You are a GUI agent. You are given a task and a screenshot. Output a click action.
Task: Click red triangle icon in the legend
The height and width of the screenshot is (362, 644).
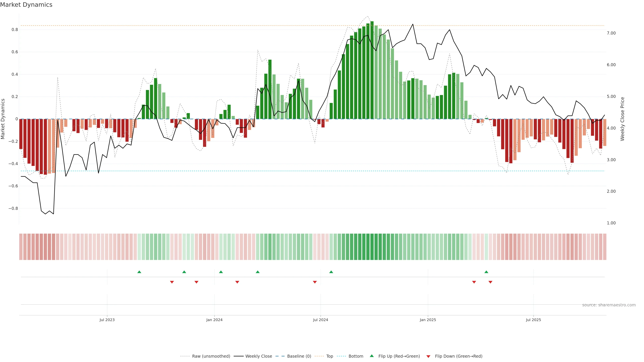click(x=428, y=356)
